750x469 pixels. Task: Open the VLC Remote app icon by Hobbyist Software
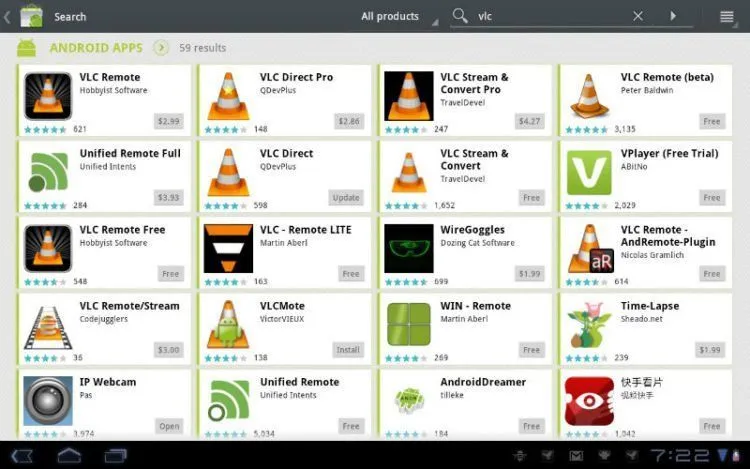(48, 96)
